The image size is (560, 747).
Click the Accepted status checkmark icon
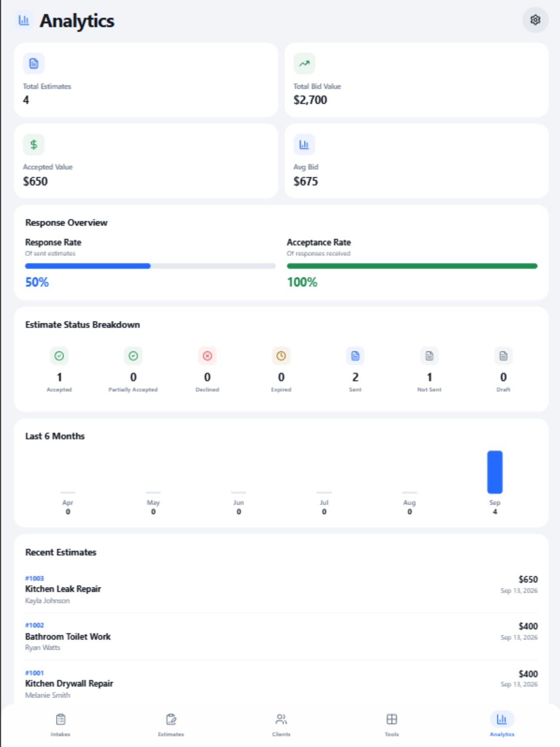[59, 356]
